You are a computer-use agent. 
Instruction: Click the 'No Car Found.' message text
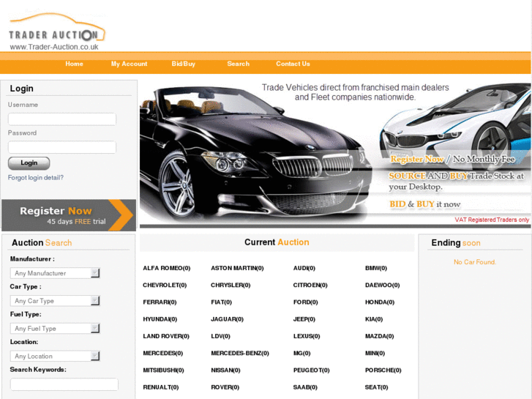(475, 262)
